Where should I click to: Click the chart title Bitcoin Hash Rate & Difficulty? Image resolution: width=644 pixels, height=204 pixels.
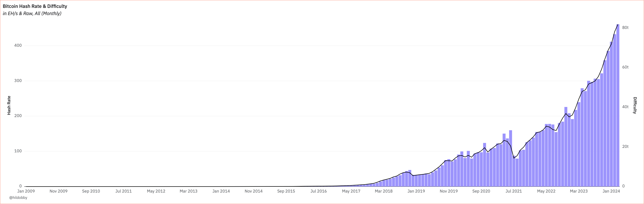pos(35,6)
